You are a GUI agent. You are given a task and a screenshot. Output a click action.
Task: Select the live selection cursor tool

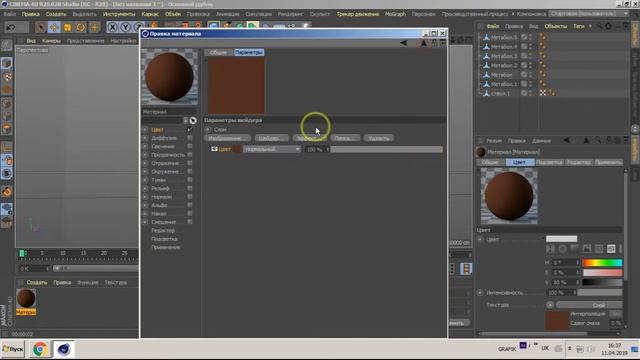point(40,27)
